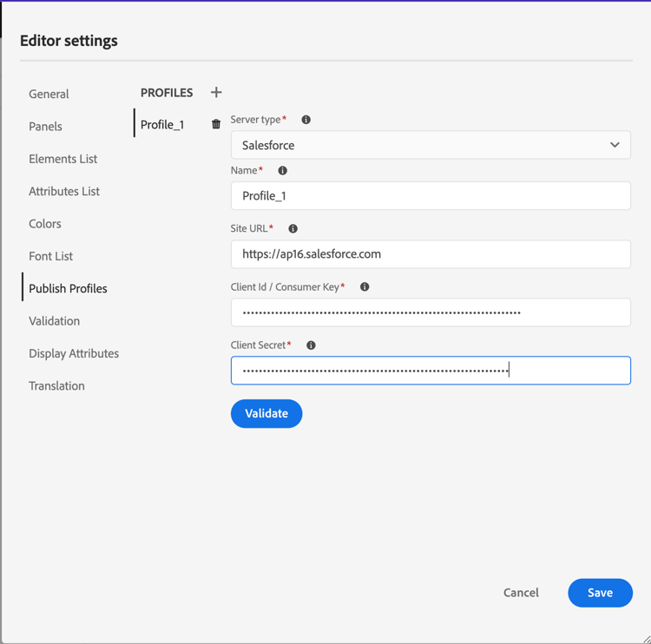Focus the Client Secret field
This screenshot has height=644, width=651.
[431, 371]
